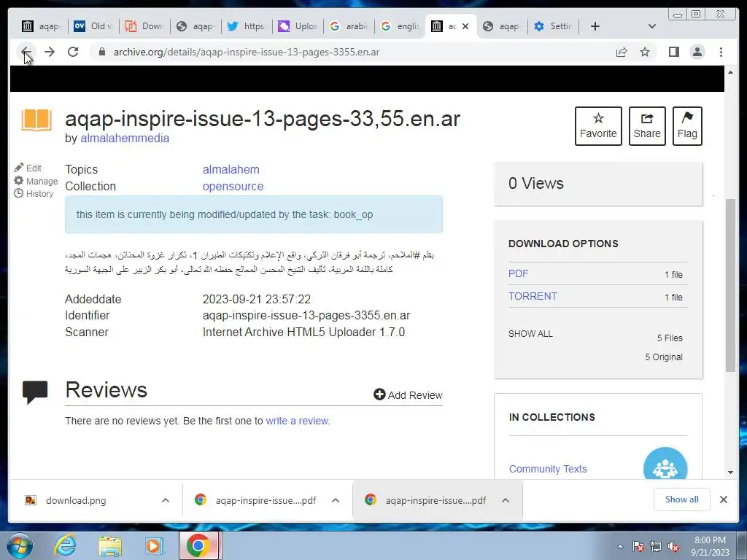Click the Share button
This screenshot has width=747, height=560.
click(x=647, y=126)
